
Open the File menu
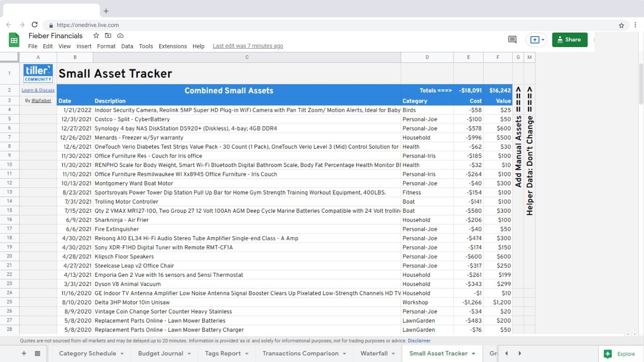tap(33, 46)
